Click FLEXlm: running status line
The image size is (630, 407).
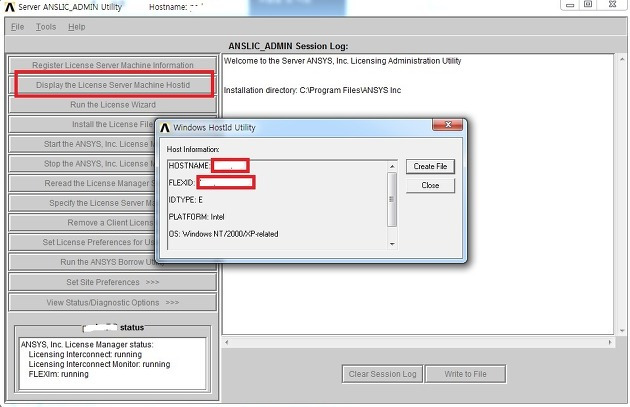click(x=59, y=374)
